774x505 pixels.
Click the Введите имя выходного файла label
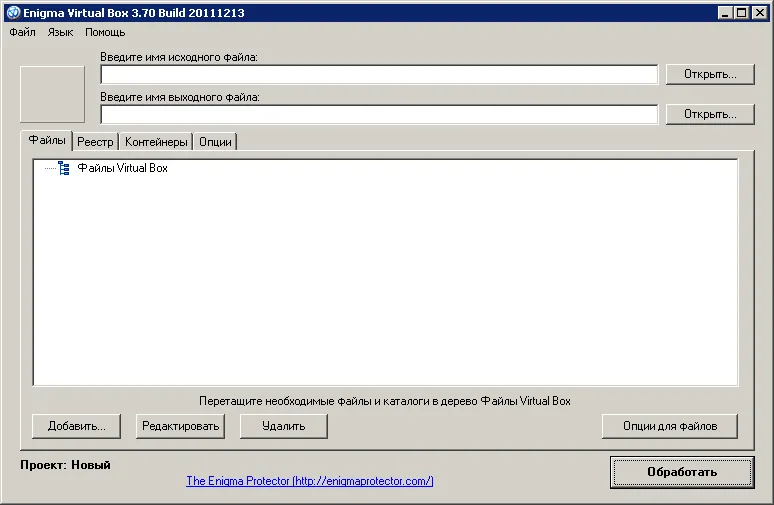[180, 97]
